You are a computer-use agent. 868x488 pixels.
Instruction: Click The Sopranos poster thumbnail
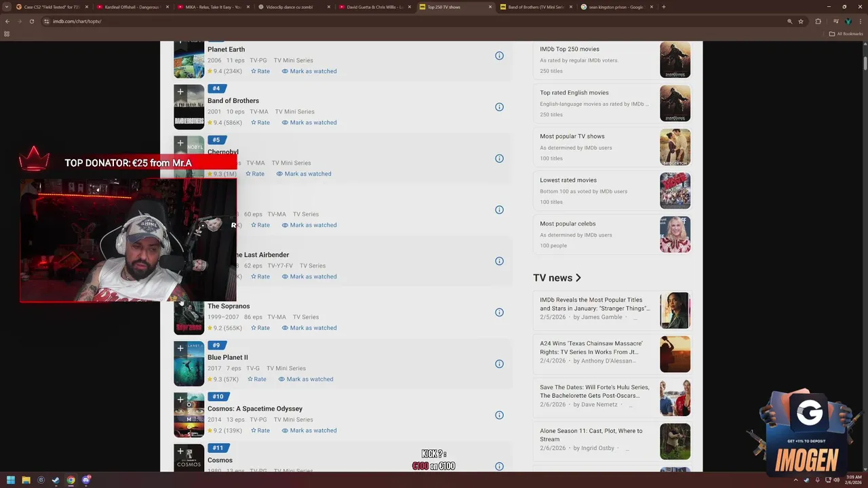(x=189, y=317)
